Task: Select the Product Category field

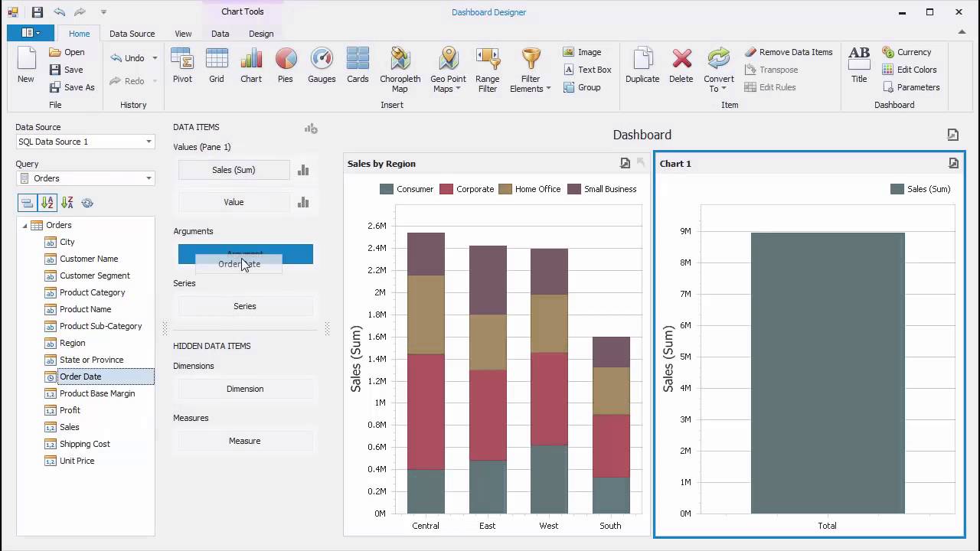Action: [x=92, y=292]
